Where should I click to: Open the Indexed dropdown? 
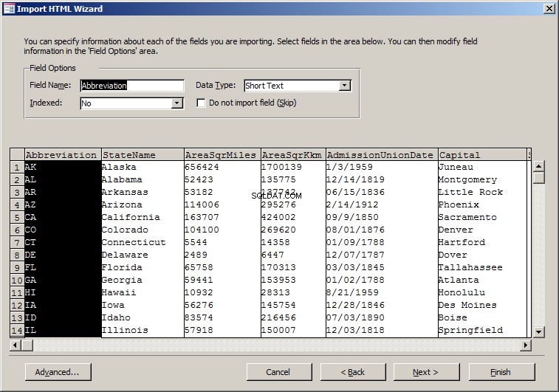[176, 103]
